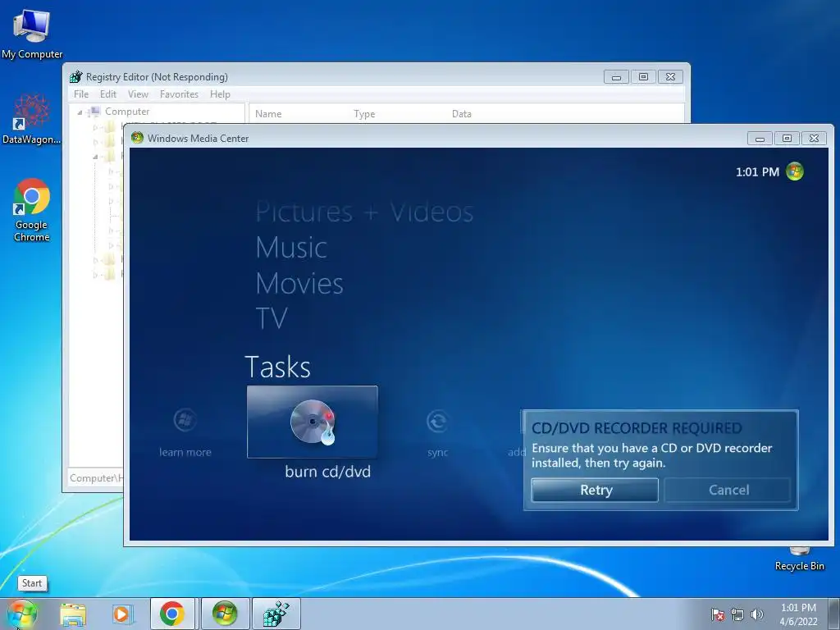Click the Show desktop strip beside the clock

tap(834, 614)
